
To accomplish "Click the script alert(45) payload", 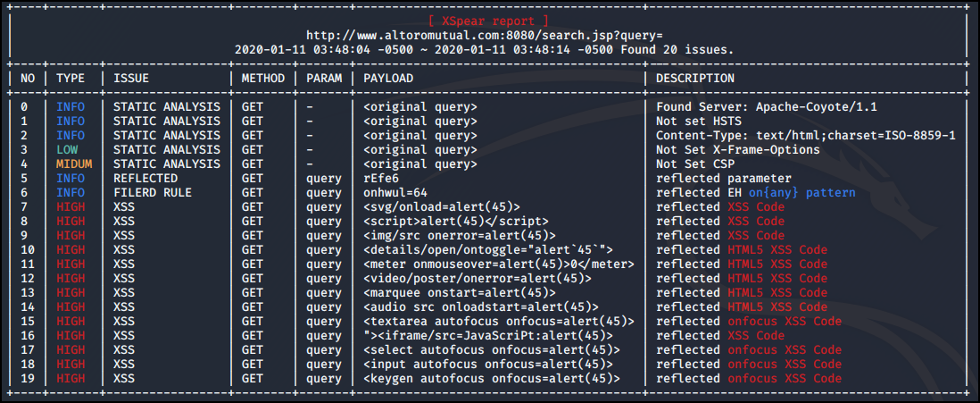I will 455,222.
